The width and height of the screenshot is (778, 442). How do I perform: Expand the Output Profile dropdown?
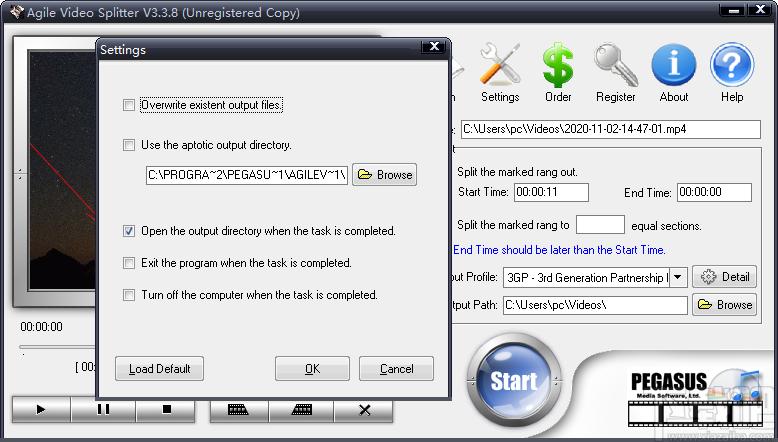678,277
